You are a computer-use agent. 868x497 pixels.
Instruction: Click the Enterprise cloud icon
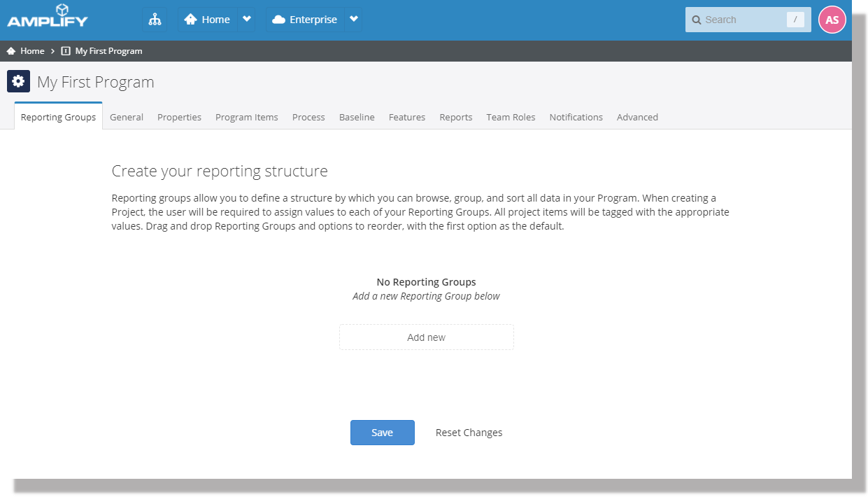(278, 20)
